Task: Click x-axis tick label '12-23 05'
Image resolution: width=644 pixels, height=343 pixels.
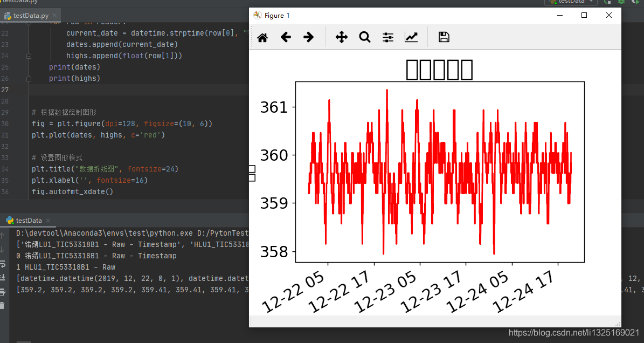Action: pyautogui.click(x=386, y=291)
